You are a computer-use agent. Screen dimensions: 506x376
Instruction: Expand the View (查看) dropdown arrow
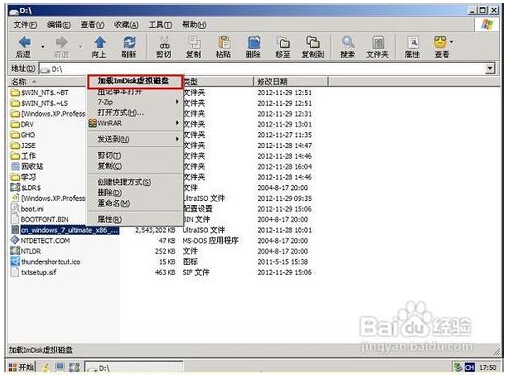[451, 42]
